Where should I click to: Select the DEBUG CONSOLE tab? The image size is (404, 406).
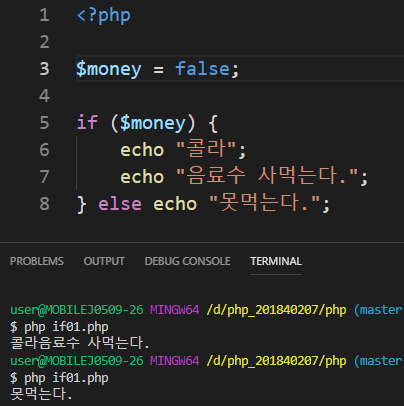pyautogui.click(x=187, y=261)
